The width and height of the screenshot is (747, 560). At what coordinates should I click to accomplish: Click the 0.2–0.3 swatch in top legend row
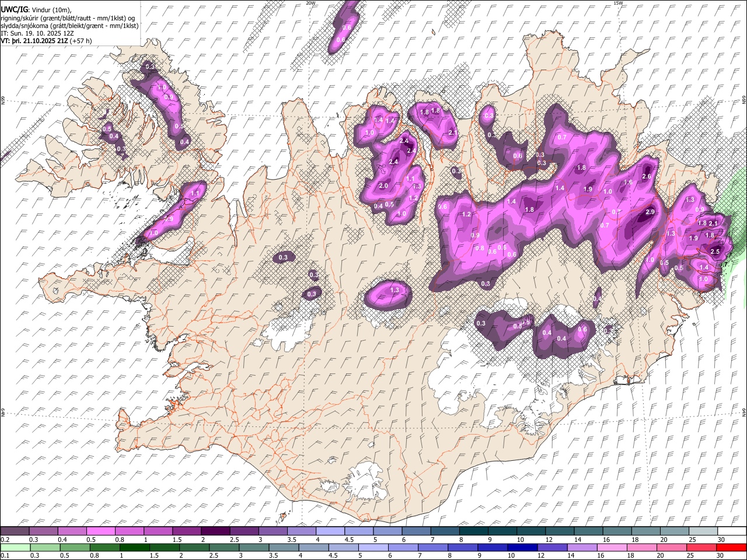tap(15, 531)
